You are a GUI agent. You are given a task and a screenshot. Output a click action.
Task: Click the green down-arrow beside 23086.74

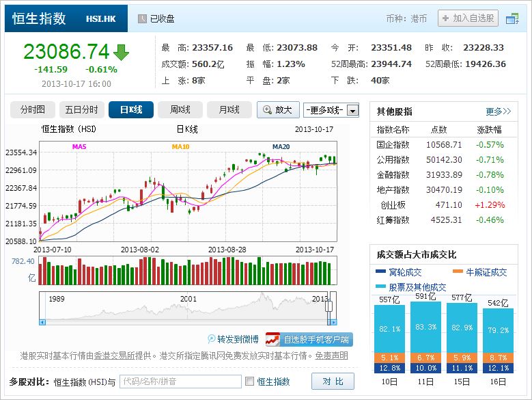click(121, 52)
